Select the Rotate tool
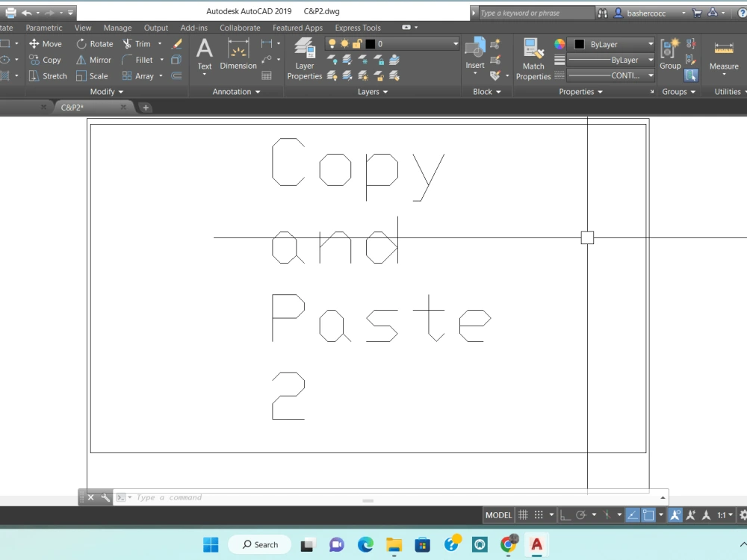The width and height of the screenshot is (747, 560). (95, 44)
